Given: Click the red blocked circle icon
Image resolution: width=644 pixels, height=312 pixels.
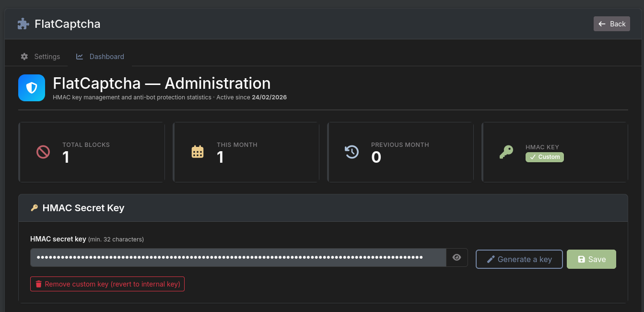Looking at the screenshot, I should pos(43,152).
